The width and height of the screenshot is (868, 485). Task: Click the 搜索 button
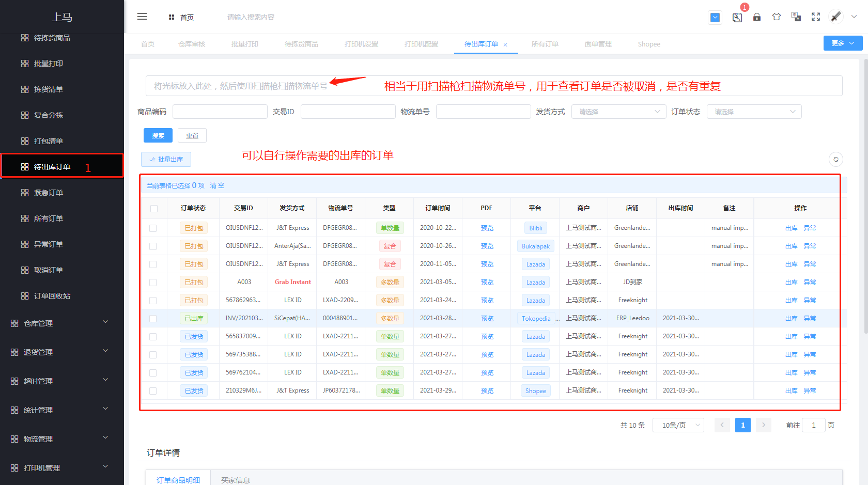(x=158, y=135)
